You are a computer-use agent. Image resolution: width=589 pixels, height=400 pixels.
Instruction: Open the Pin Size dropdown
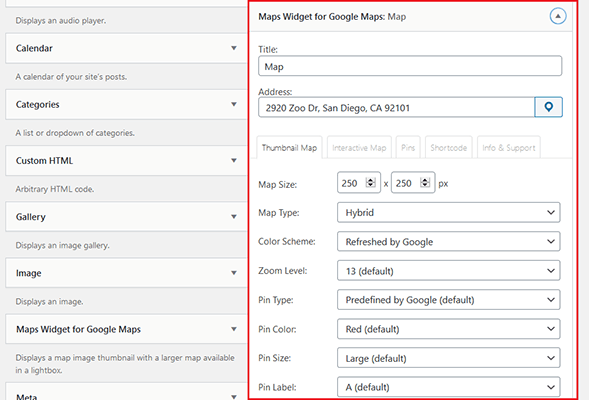449,358
